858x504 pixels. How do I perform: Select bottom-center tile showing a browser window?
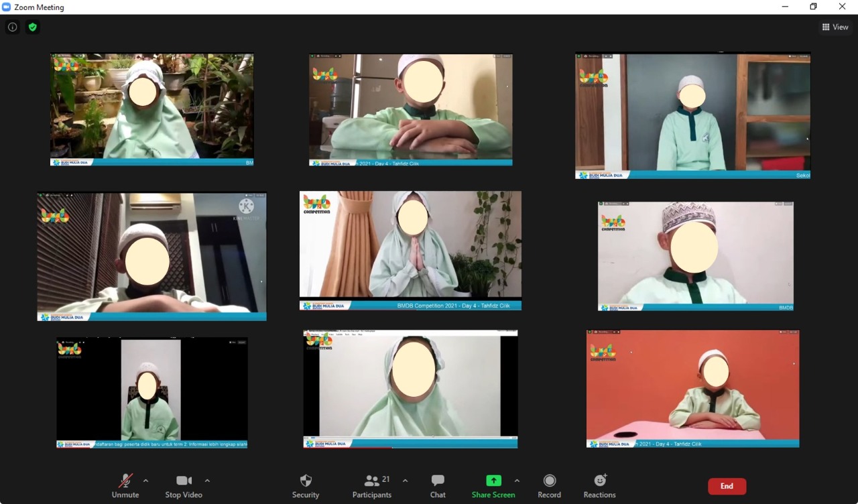click(x=410, y=389)
